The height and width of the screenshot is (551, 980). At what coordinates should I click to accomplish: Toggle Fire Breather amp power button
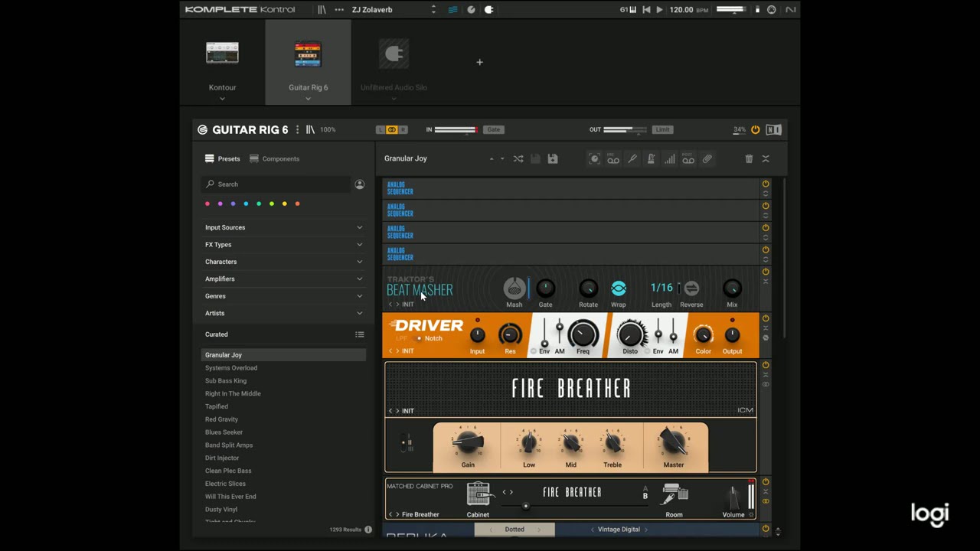pos(765,365)
